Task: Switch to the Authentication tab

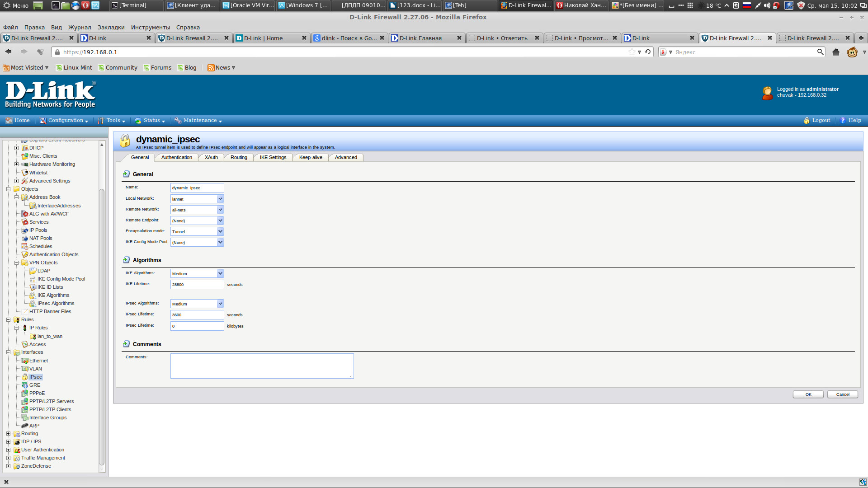Action: (x=176, y=157)
